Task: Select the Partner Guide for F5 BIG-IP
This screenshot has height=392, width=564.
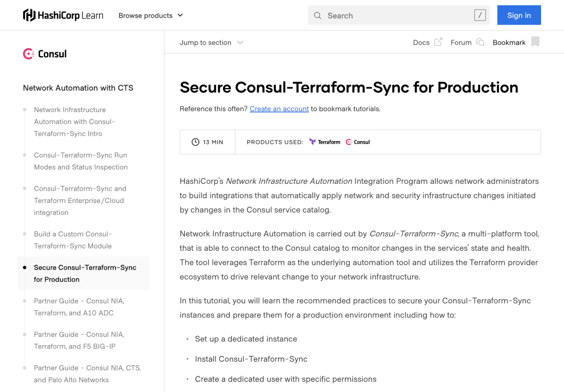Action: (79, 340)
